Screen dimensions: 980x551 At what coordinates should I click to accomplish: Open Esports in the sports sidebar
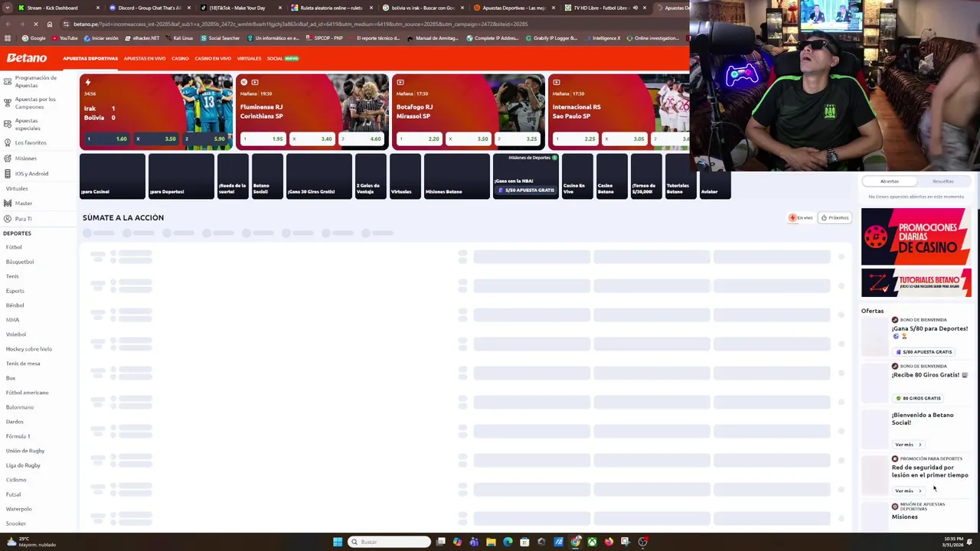pos(15,291)
